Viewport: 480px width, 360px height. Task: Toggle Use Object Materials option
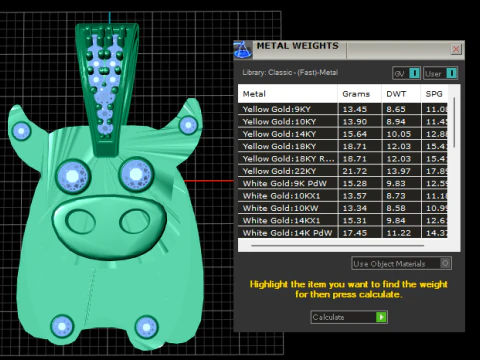click(x=402, y=263)
